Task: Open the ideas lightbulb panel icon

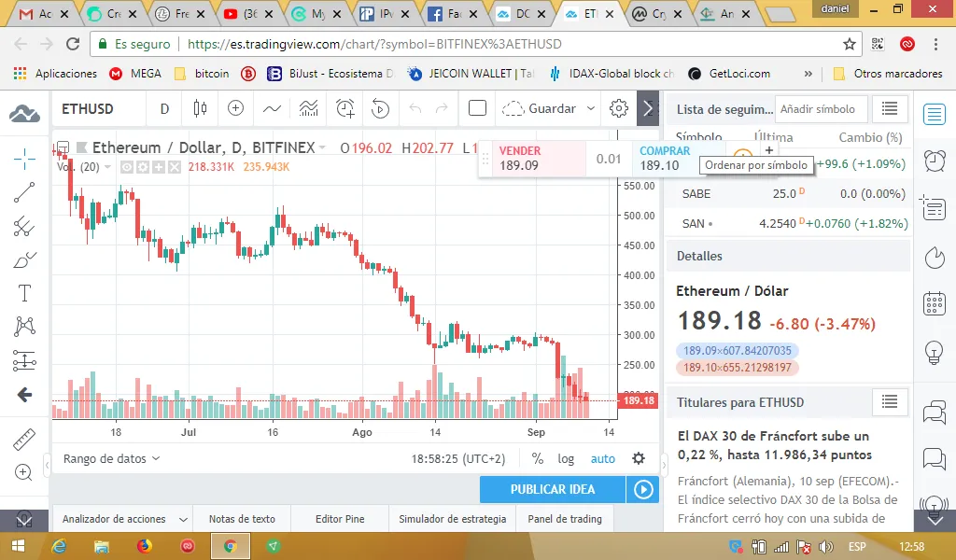Action: (934, 352)
